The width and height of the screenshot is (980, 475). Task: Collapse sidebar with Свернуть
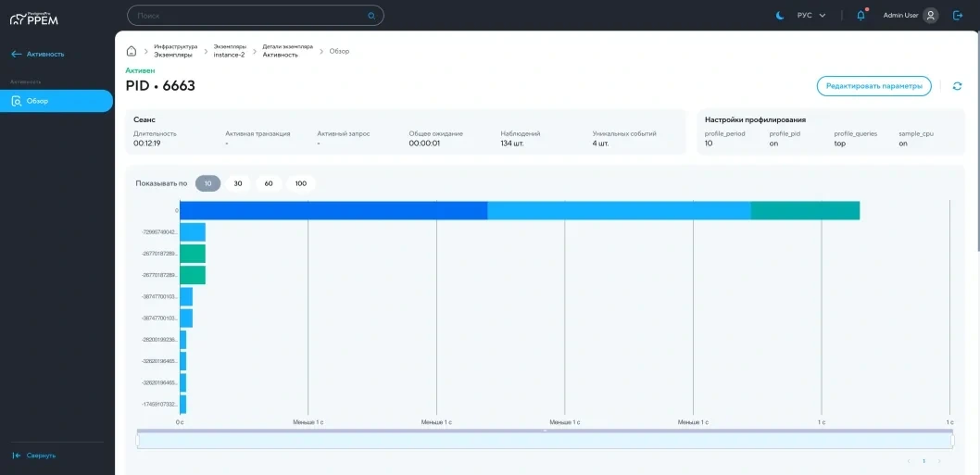tap(34, 456)
